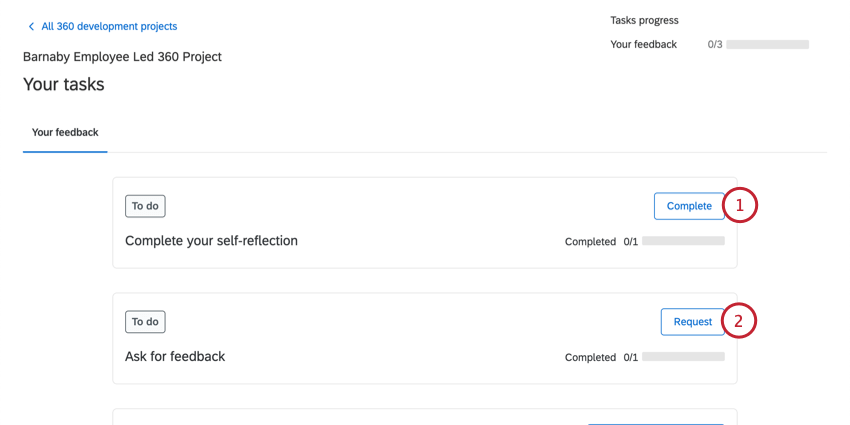Switch to Your feedback tab
The height and width of the screenshot is (425, 850).
coord(65,132)
